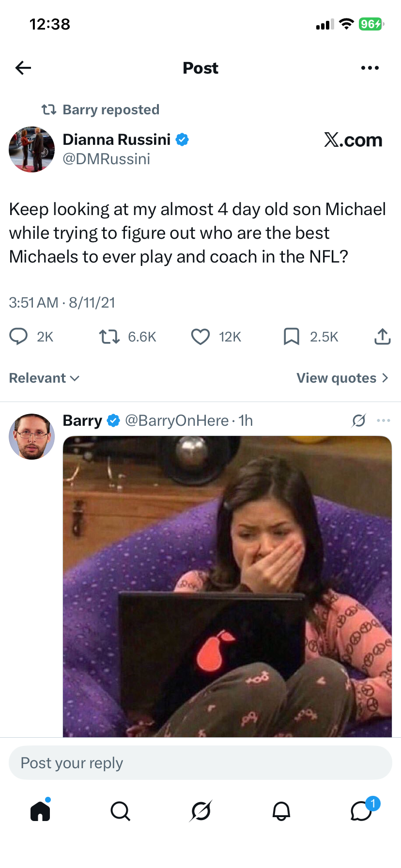Bookmark this post
Viewport: 401px width, 868px height.
[291, 336]
